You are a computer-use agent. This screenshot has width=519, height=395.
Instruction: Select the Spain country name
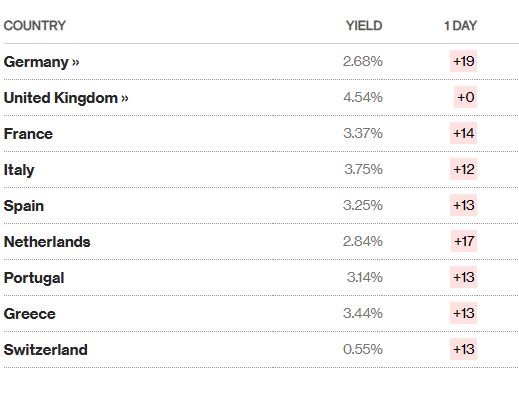24,206
